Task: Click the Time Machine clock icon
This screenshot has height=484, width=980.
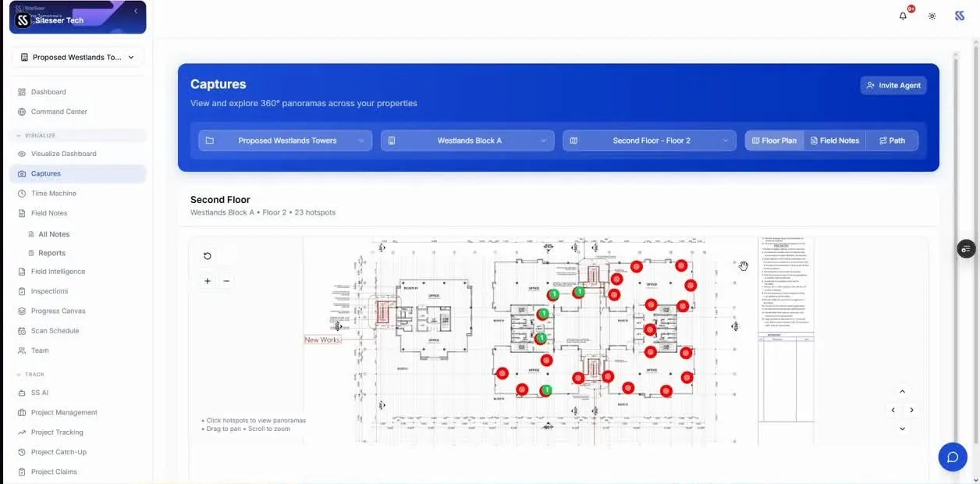Action: pyautogui.click(x=22, y=194)
